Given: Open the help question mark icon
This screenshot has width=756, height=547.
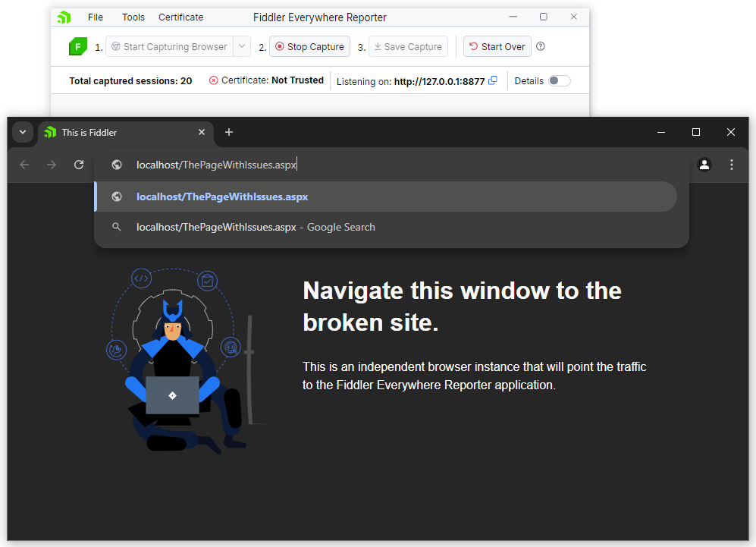Looking at the screenshot, I should click(x=541, y=46).
